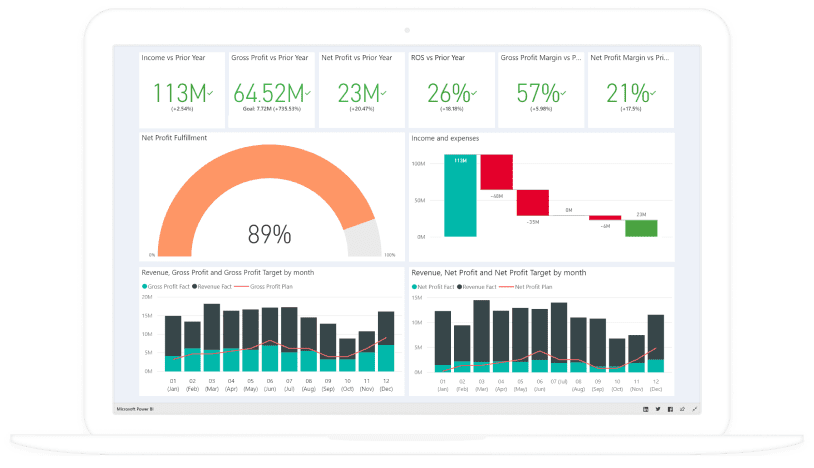Click the share link icon in footer
814x468 pixels.
pyautogui.click(x=682, y=409)
